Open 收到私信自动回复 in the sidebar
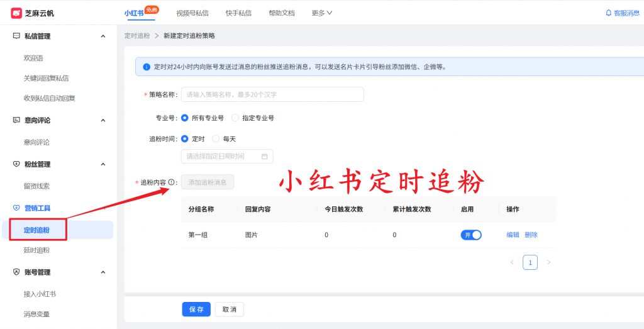This screenshot has width=644, height=329. [x=50, y=98]
